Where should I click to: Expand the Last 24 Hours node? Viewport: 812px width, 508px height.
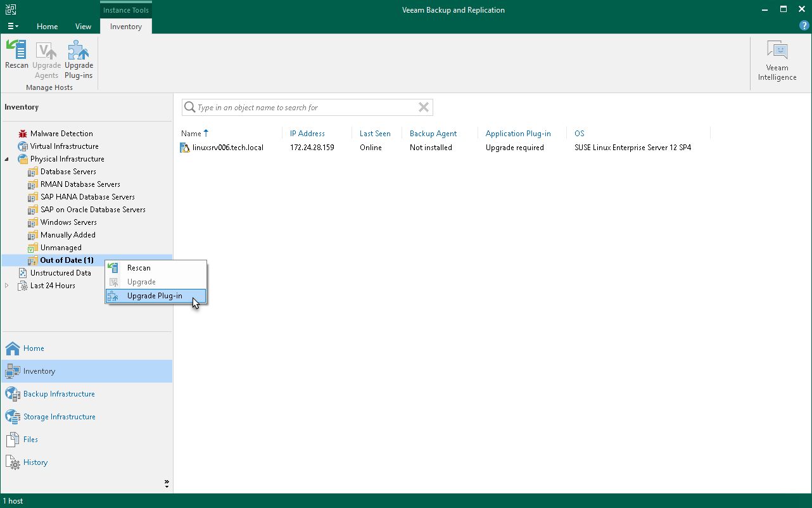click(7, 286)
